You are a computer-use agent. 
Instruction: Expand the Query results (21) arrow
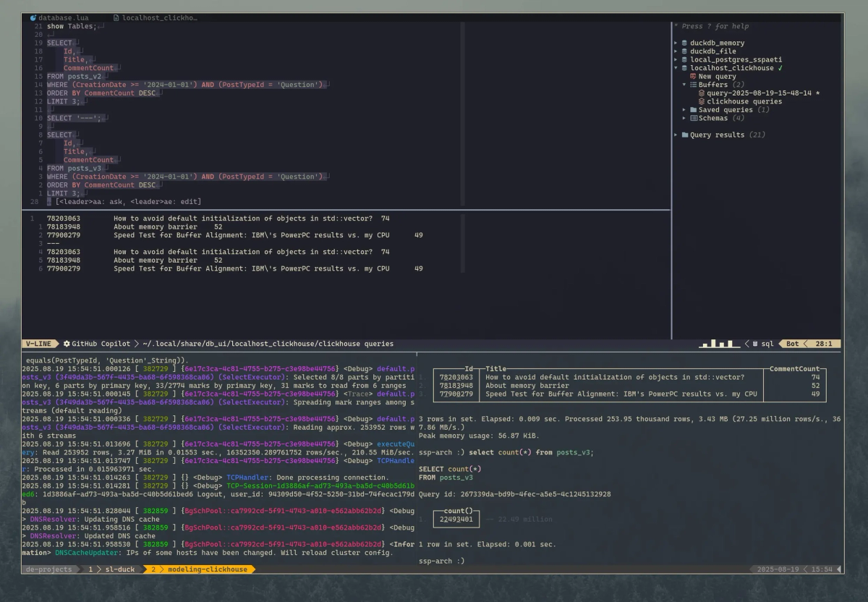tap(676, 135)
